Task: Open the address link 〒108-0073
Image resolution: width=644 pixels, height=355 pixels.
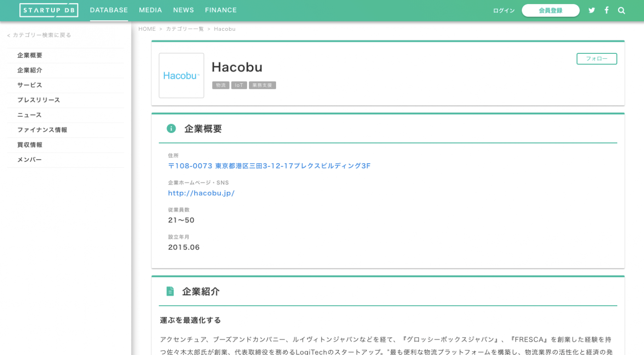Action: click(269, 166)
